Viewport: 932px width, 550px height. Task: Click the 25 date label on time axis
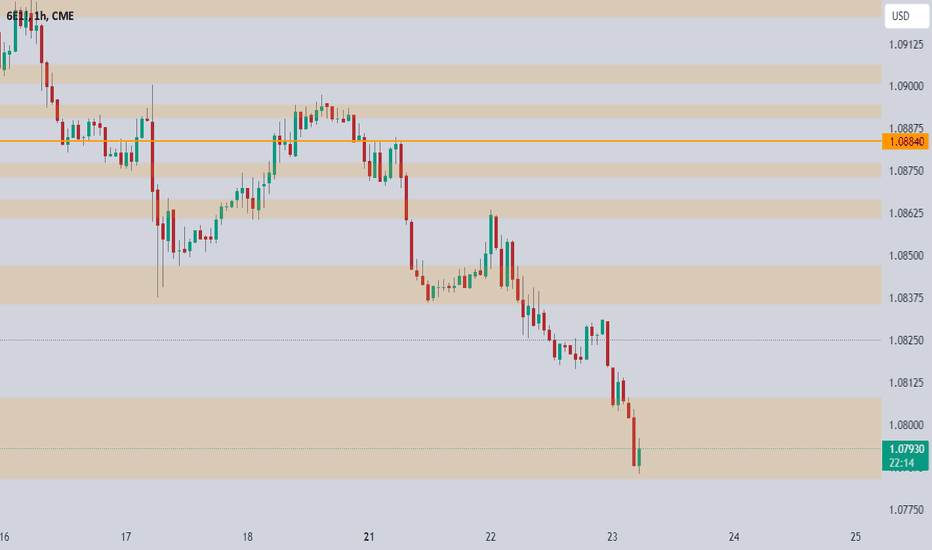pos(855,537)
